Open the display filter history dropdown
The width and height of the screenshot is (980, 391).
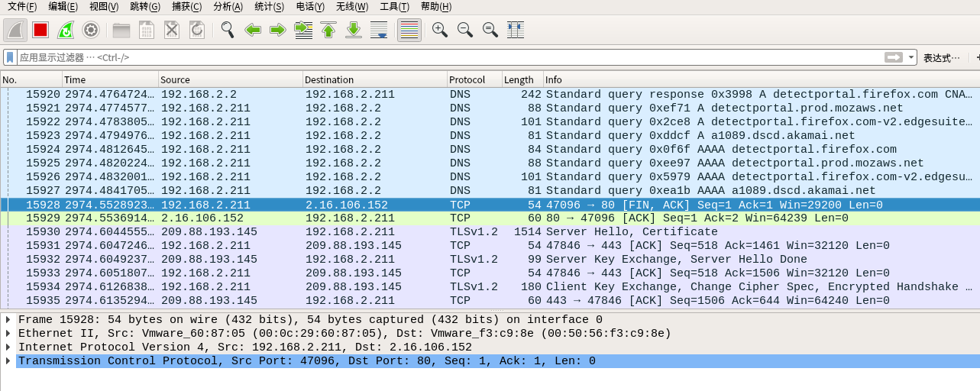910,57
